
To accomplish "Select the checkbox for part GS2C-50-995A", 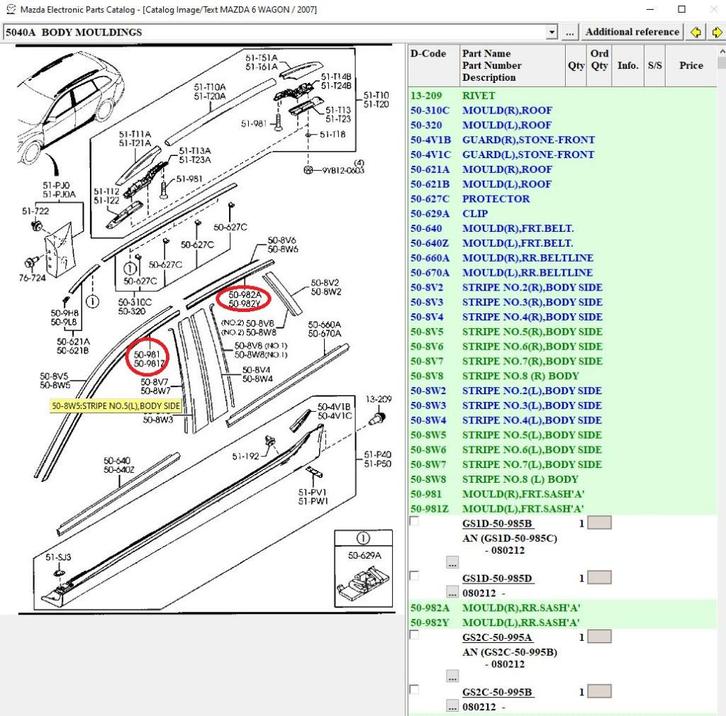I will (x=415, y=636).
